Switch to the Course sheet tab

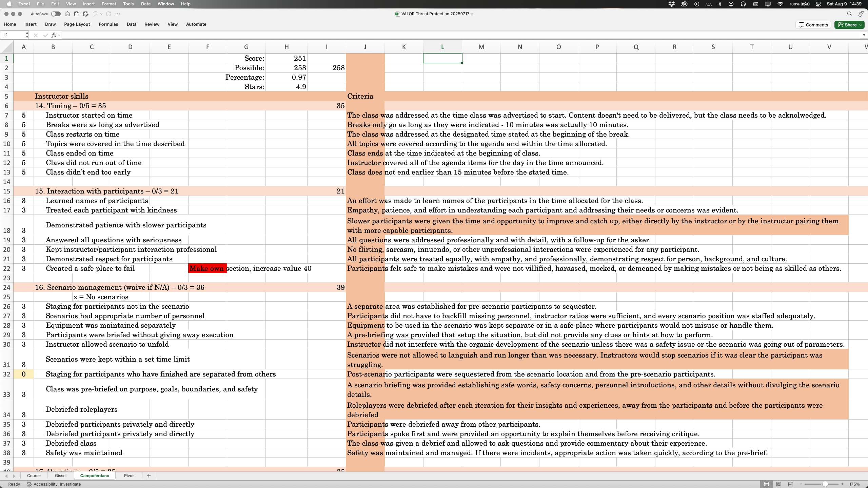[x=34, y=475]
